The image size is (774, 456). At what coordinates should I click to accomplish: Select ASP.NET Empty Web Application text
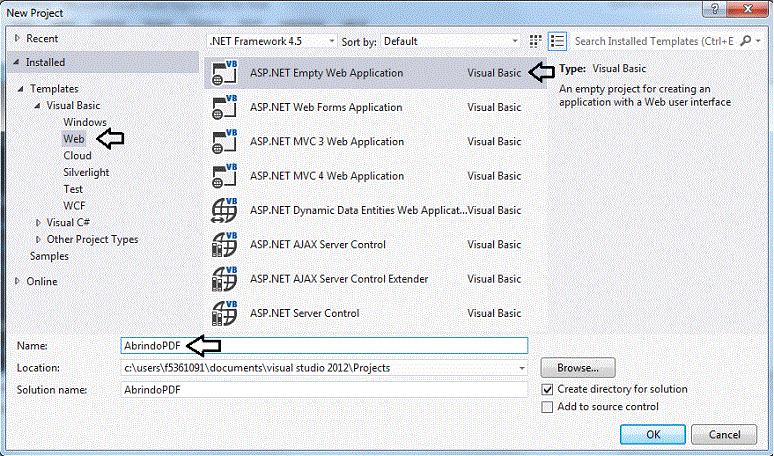(327, 74)
